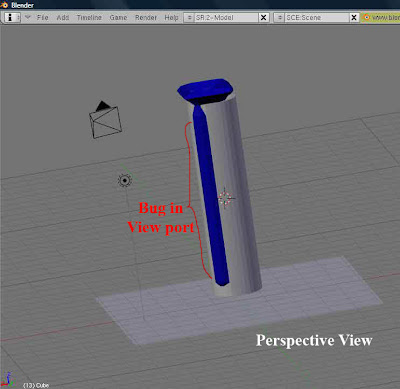
Task: Click the 3D cursor crosshair
Action: [226, 198]
